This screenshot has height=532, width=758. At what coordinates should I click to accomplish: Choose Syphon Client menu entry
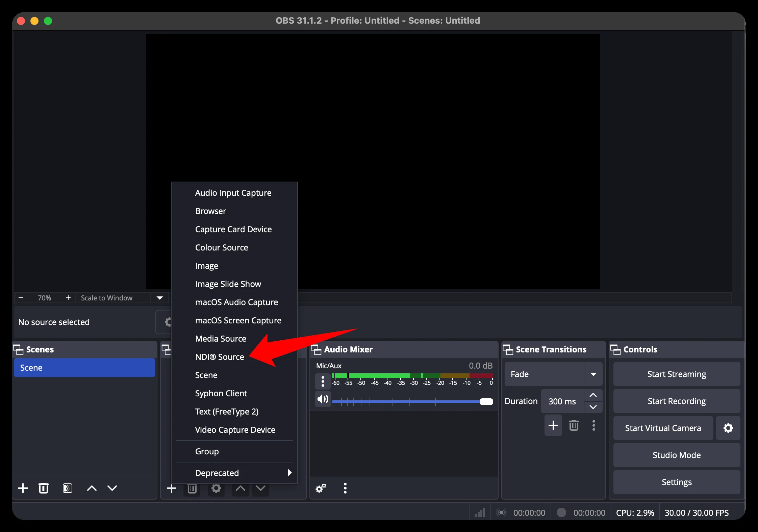click(x=234, y=393)
